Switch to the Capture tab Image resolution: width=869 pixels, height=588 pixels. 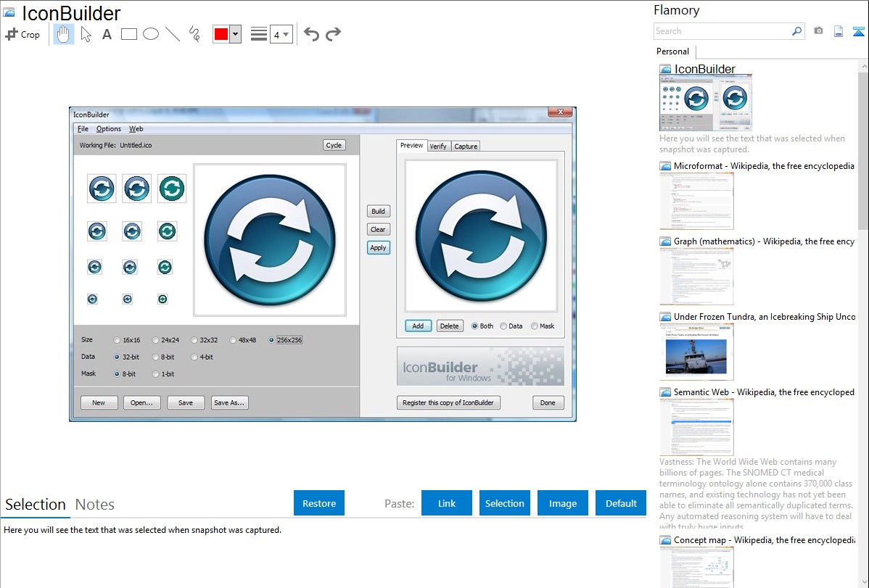click(x=466, y=146)
